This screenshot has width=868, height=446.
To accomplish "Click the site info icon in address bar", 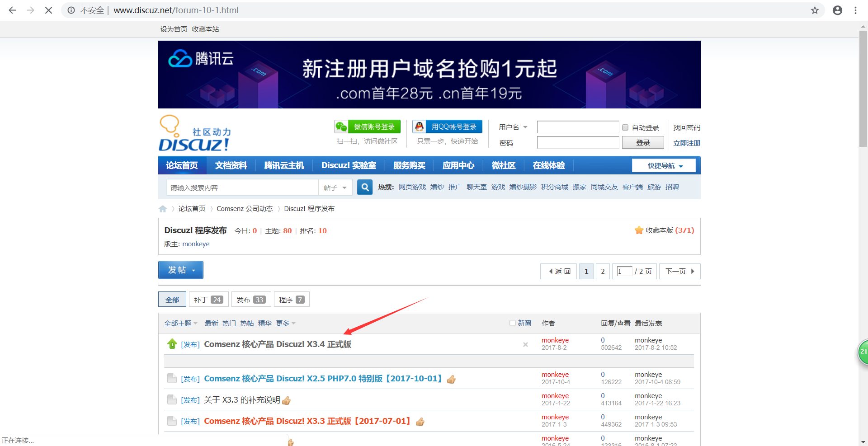I will pos(71,10).
